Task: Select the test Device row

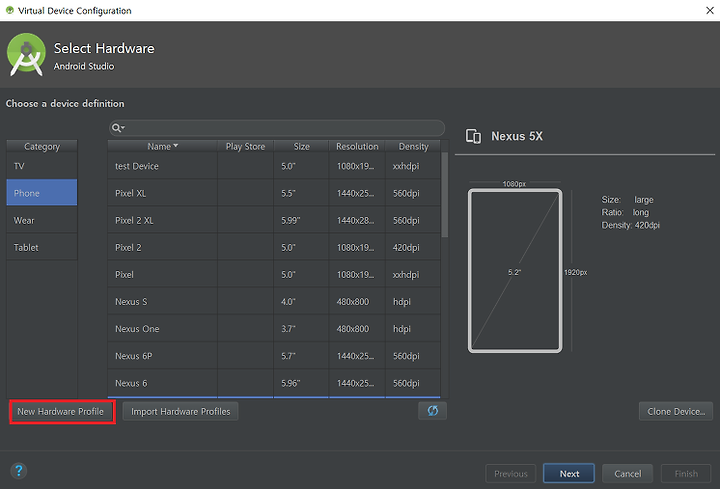Action: pos(274,166)
